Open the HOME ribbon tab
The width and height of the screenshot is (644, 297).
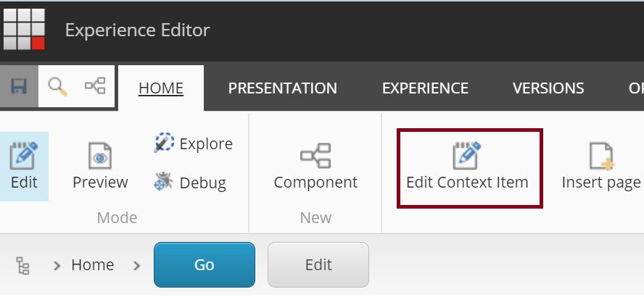pos(161,88)
